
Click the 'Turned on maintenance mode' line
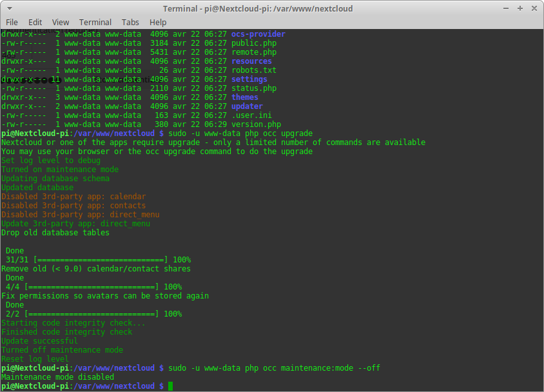click(x=60, y=170)
